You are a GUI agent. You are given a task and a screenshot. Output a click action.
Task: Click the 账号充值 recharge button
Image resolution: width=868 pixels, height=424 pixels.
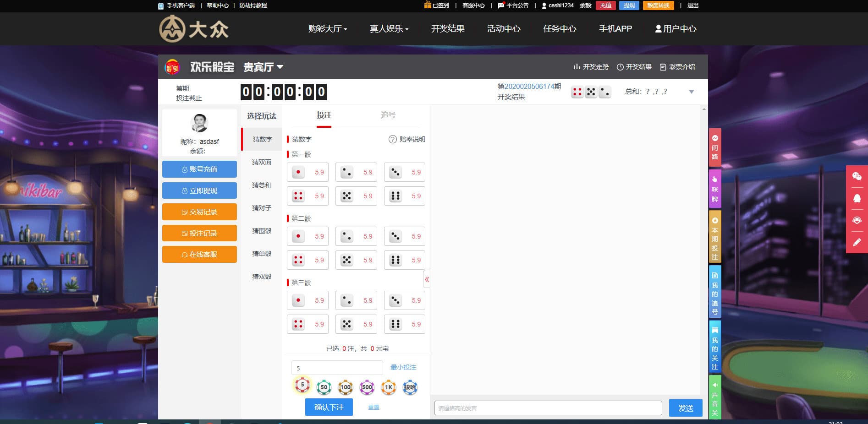click(x=199, y=169)
